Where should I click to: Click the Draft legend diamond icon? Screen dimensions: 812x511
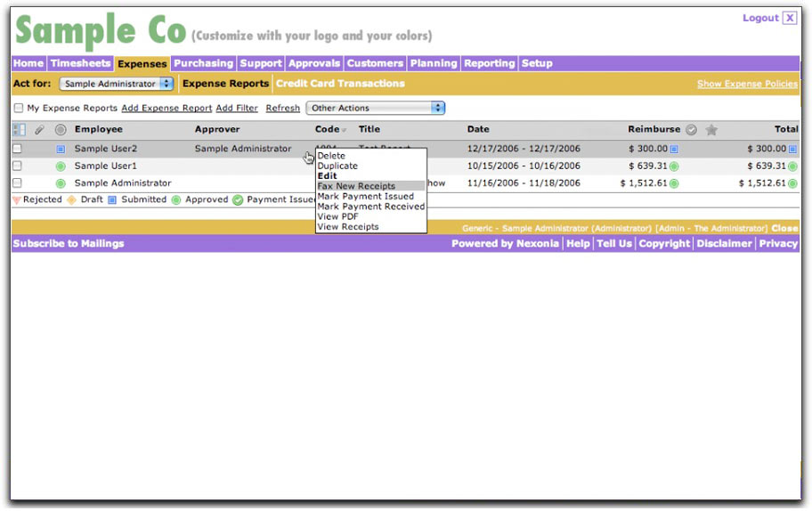click(x=71, y=199)
